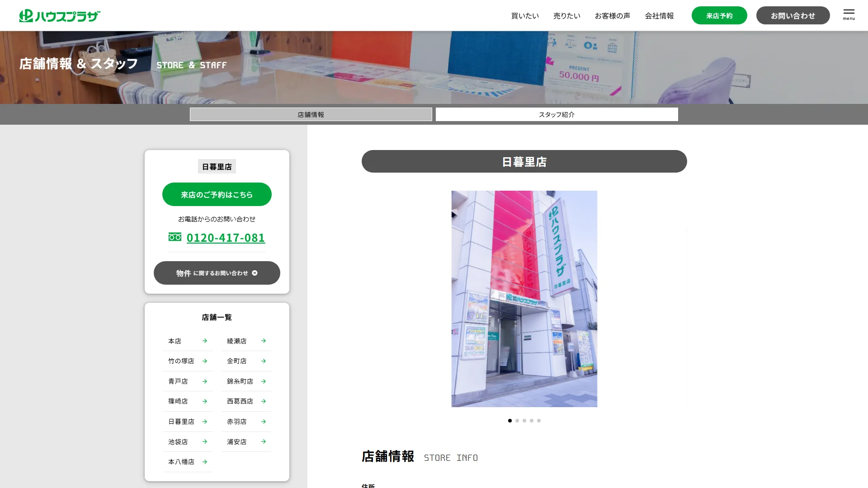Open the 買いたい menu
The image size is (868, 488).
pyautogui.click(x=525, y=16)
